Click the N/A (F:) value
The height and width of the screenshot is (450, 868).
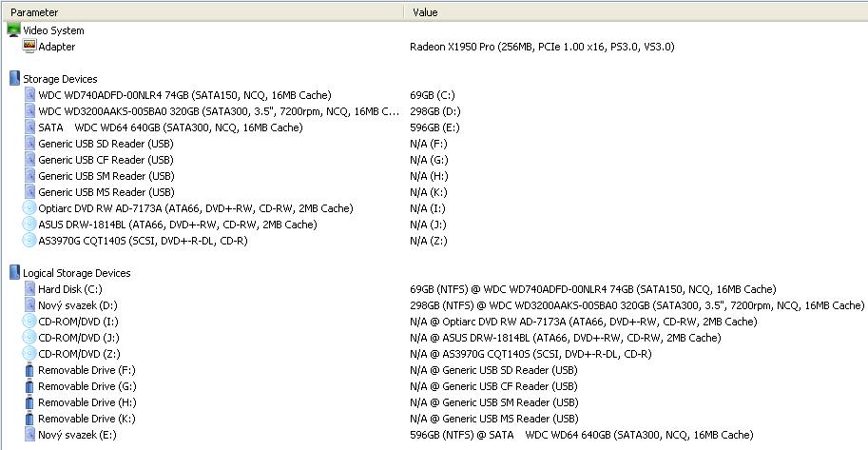point(429,144)
